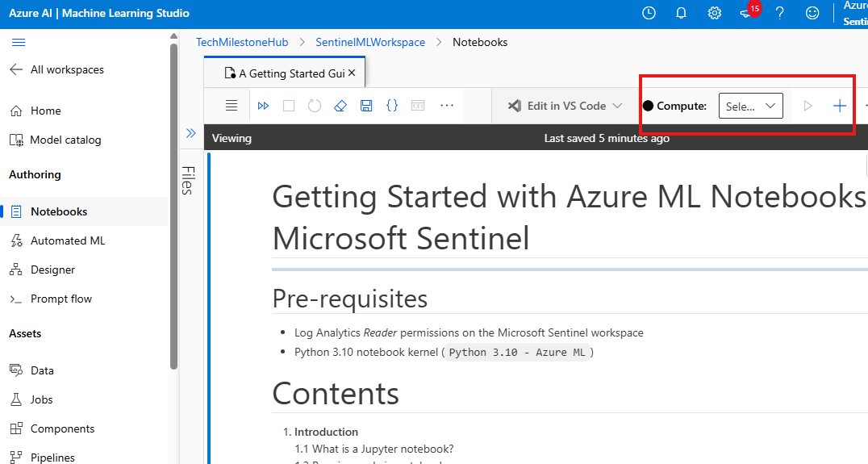Open the notebook toolbar menu lines icon
Image resolution: width=868 pixels, height=464 pixels.
pos(232,105)
